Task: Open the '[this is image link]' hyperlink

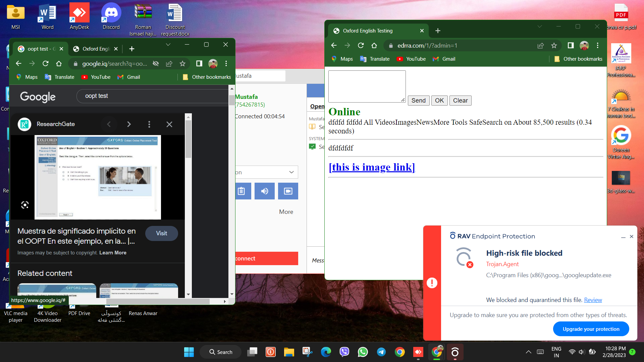Action: click(x=372, y=167)
